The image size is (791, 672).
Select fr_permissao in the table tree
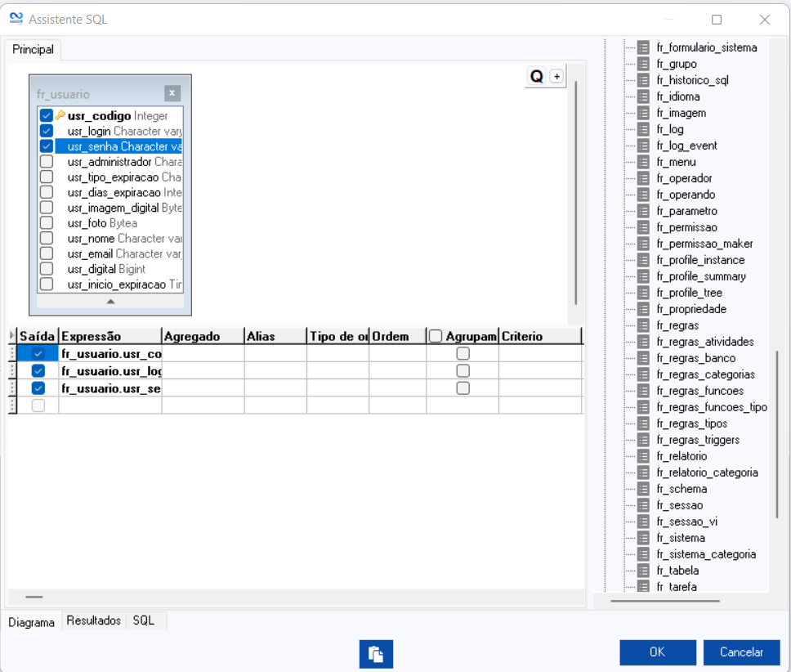[x=686, y=227]
